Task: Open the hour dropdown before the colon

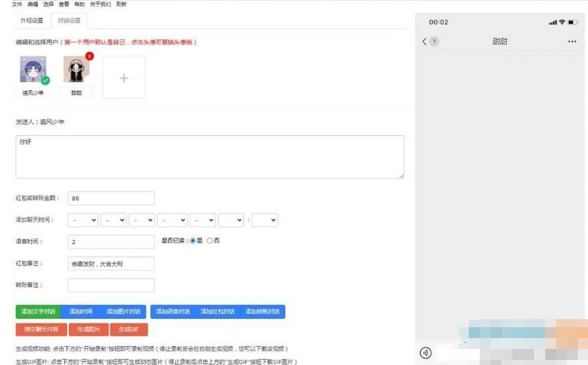Action: tap(231, 220)
